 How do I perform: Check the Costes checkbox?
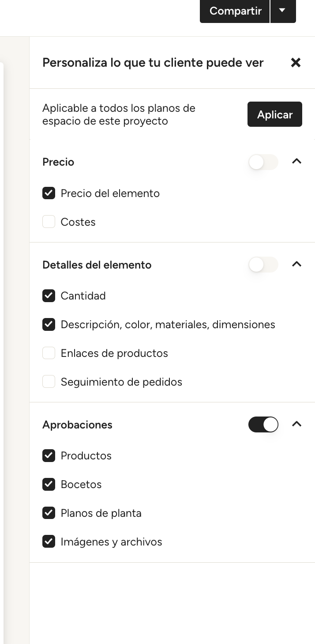(49, 222)
